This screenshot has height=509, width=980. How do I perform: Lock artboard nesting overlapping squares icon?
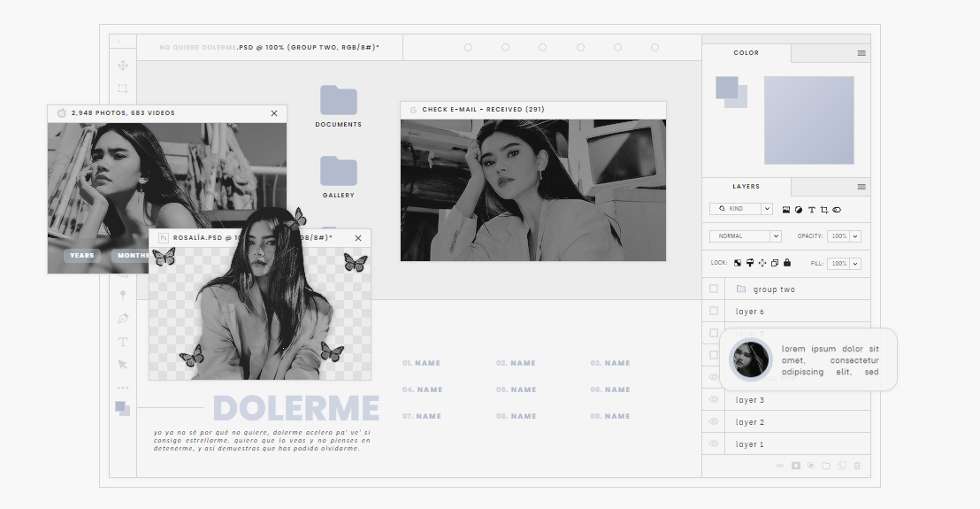click(775, 263)
